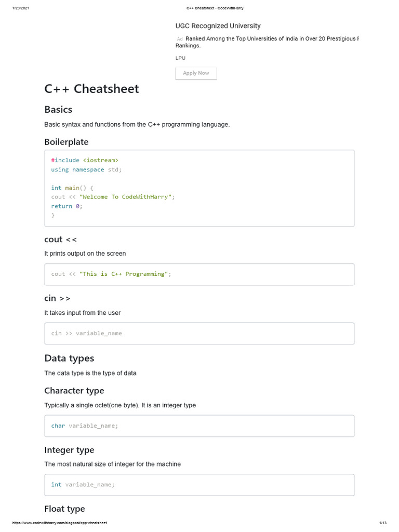Click the "char variable_name;" code box

pos(199,426)
